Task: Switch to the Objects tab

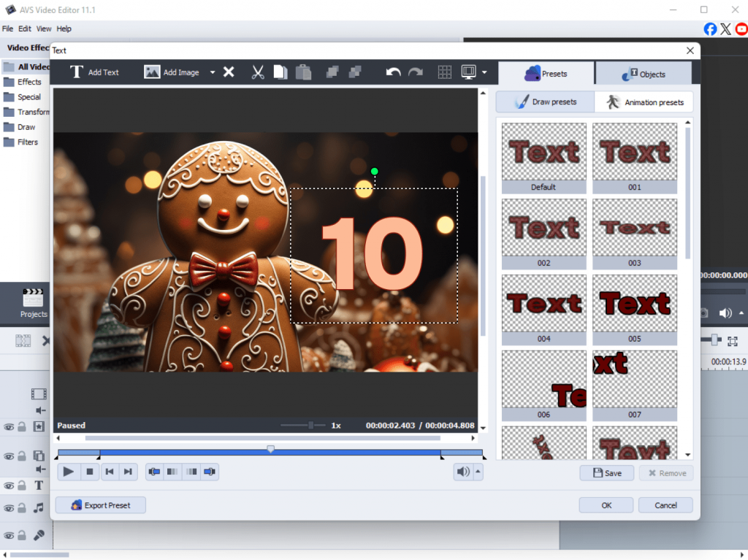Action: (x=644, y=74)
